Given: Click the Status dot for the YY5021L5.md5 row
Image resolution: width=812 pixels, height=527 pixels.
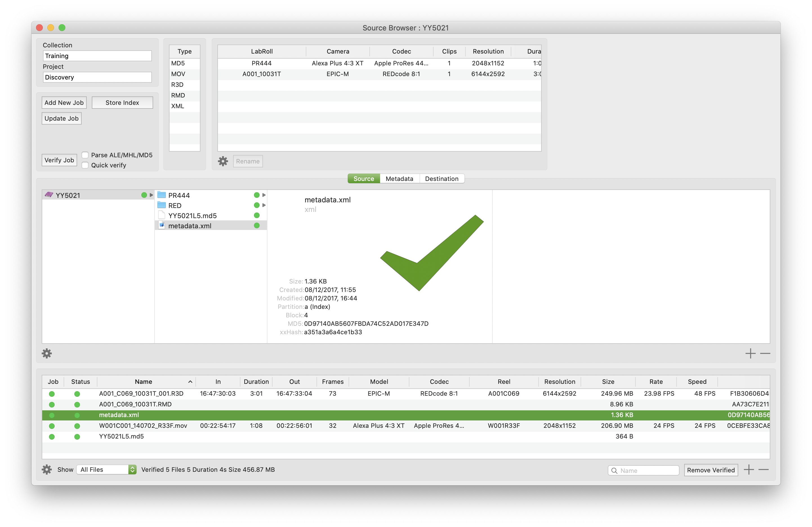Looking at the screenshot, I should [77, 437].
